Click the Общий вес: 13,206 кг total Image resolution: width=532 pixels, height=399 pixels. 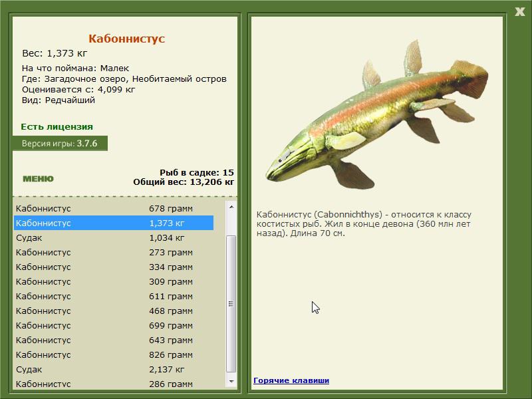184,182
